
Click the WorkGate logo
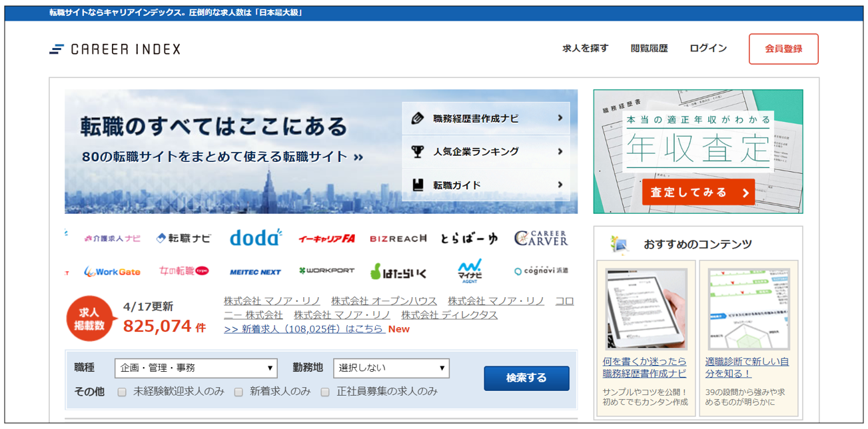pyautogui.click(x=112, y=272)
